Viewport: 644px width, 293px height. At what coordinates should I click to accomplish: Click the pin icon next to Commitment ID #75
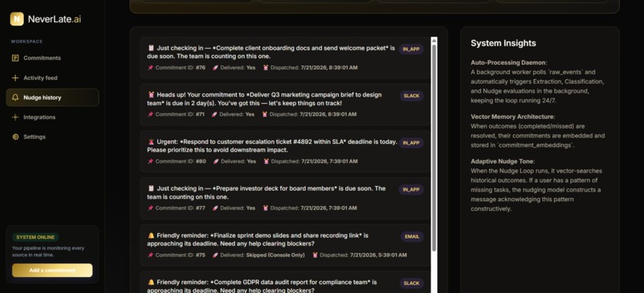[150, 255]
